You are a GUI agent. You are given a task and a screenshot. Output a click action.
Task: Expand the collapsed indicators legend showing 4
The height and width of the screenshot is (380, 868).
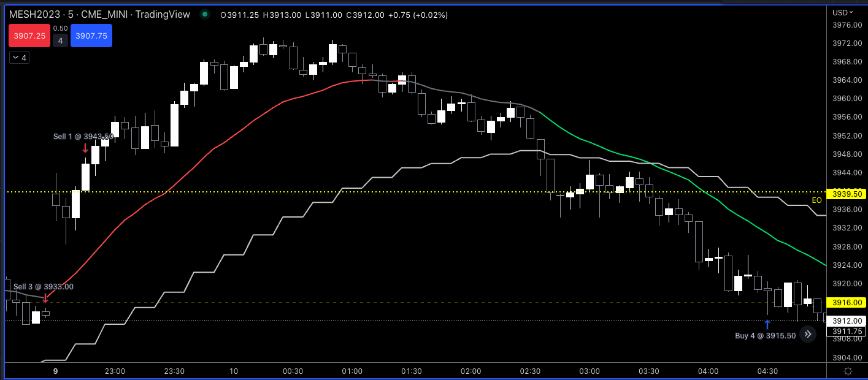[19, 58]
